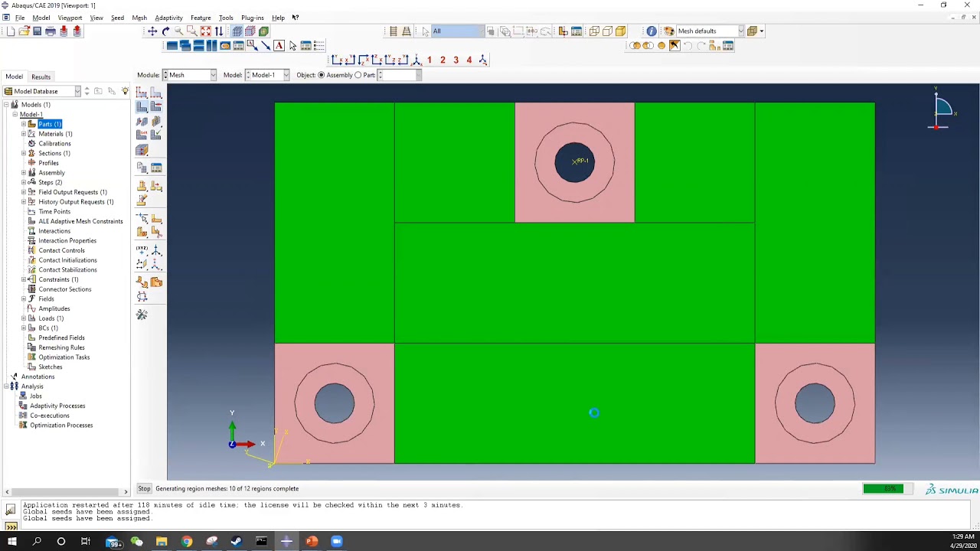Viewport: 980px width, 551px height.
Task: Select the Rotate View tool
Action: point(165,31)
